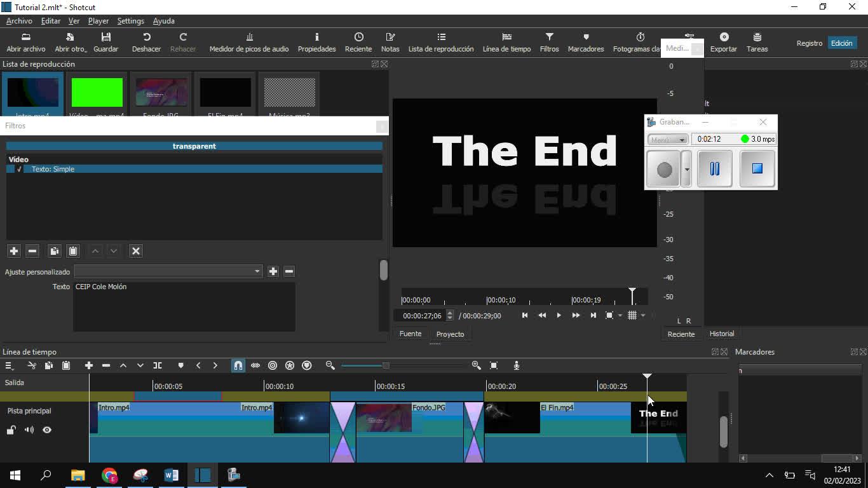Viewport: 868px width, 488px height.
Task: Click the Edición layout button
Action: point(841,43)
